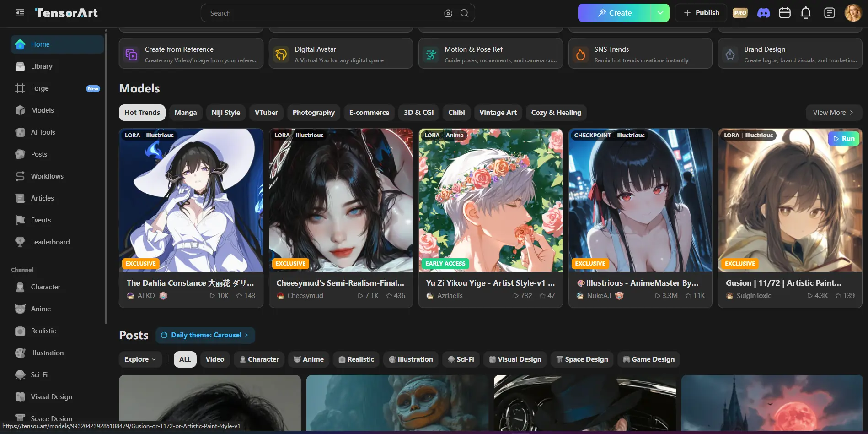
Task: Select the Niji Style model filter
Action: tap(226, 113)
